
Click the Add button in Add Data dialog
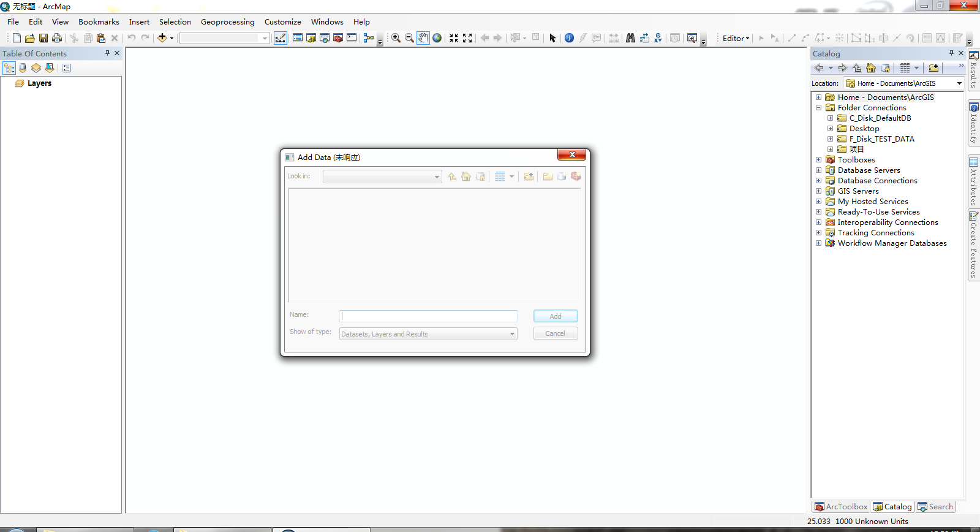tap(556, 316)
